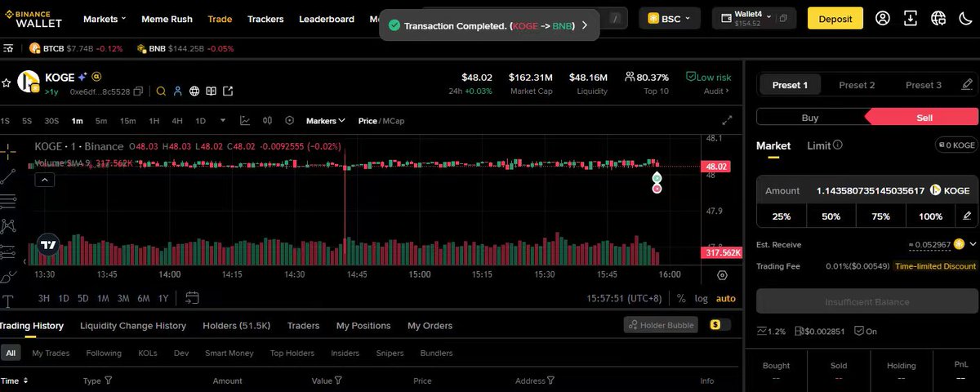The width and height of the screenshot is (980, 392).
Task: Select the 5m timeframe interval
Action: [x=101, y=121]
